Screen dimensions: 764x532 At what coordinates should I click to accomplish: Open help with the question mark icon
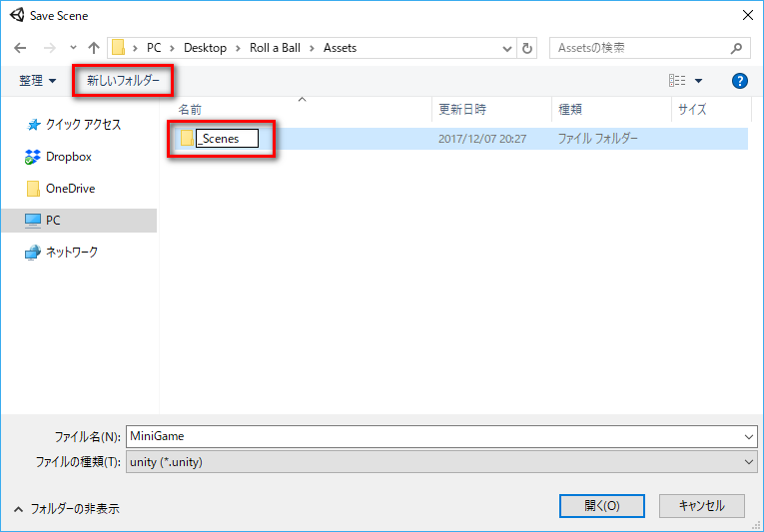click(x=739, y=81)
